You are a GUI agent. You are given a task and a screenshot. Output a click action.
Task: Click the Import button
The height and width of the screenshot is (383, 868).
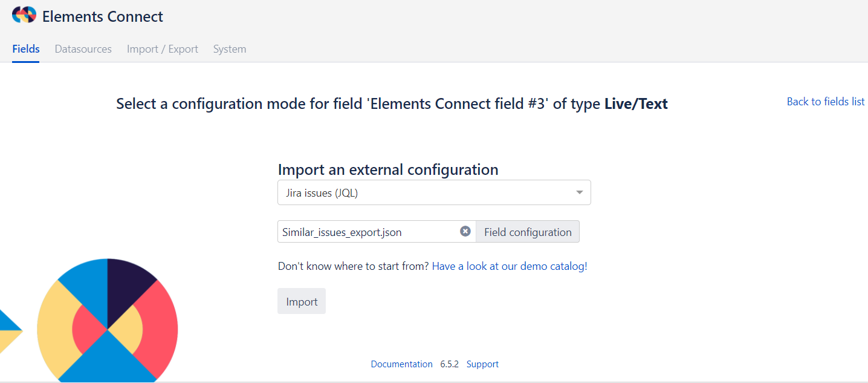(302, 301)
